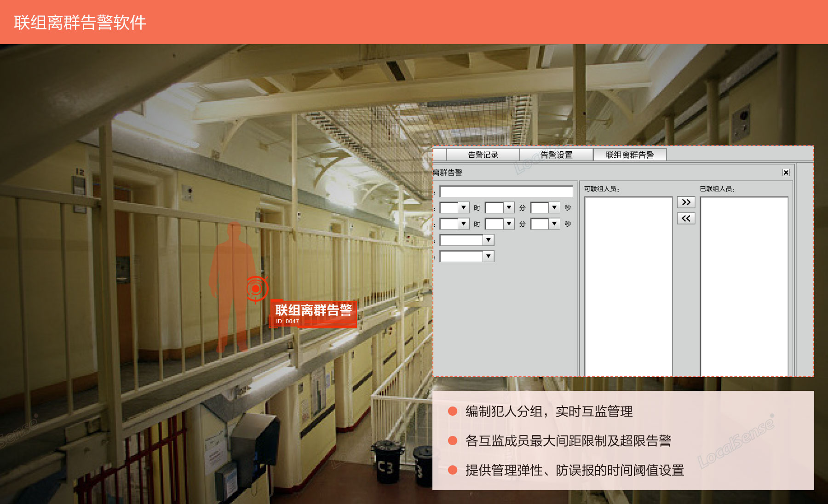The height and width of the screenshot is (504, 828).
Task: Switch to the 告警记录 tab
Action: pos(483,155)
